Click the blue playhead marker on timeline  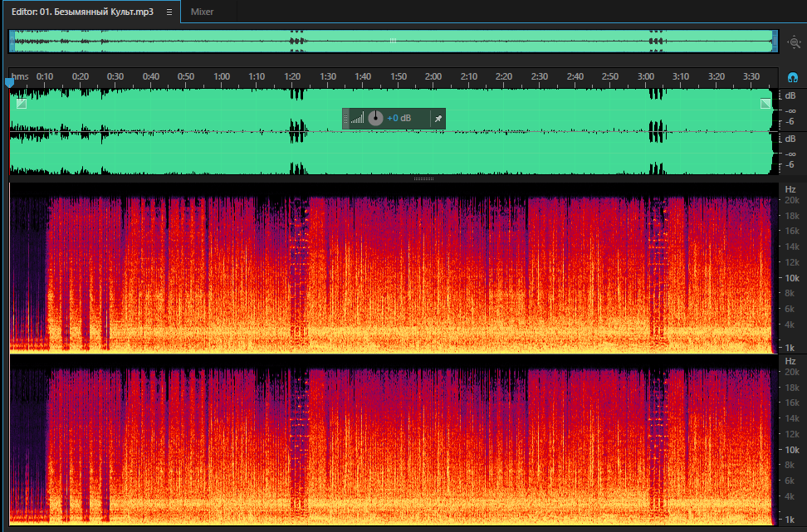point(9,82)
